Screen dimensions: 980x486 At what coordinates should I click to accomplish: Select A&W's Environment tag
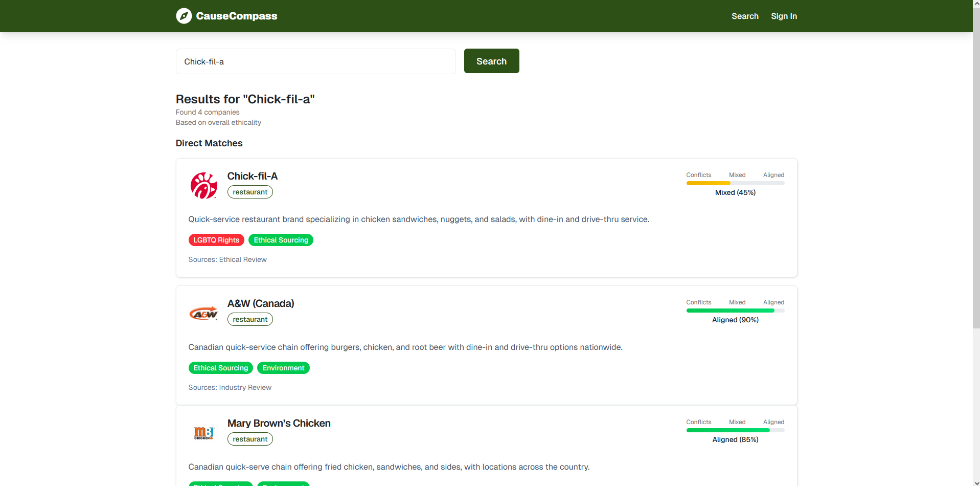pyautogui.click(x=283, y=368)
